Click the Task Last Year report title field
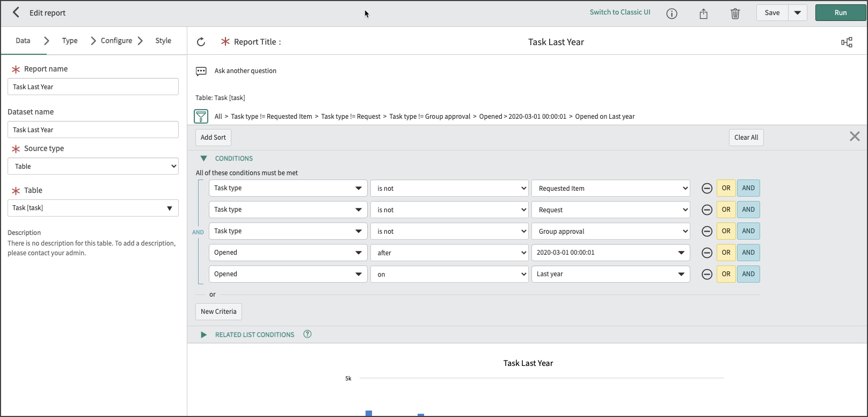 pos(556,42)
